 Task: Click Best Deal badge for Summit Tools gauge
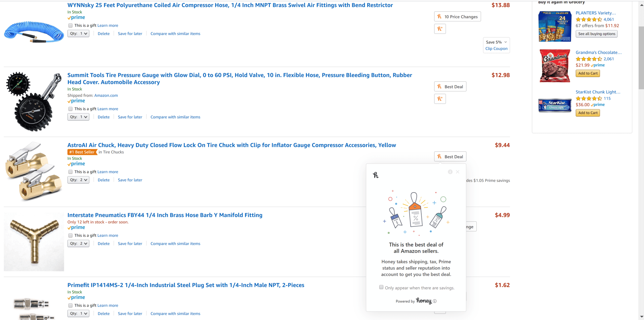450,87
